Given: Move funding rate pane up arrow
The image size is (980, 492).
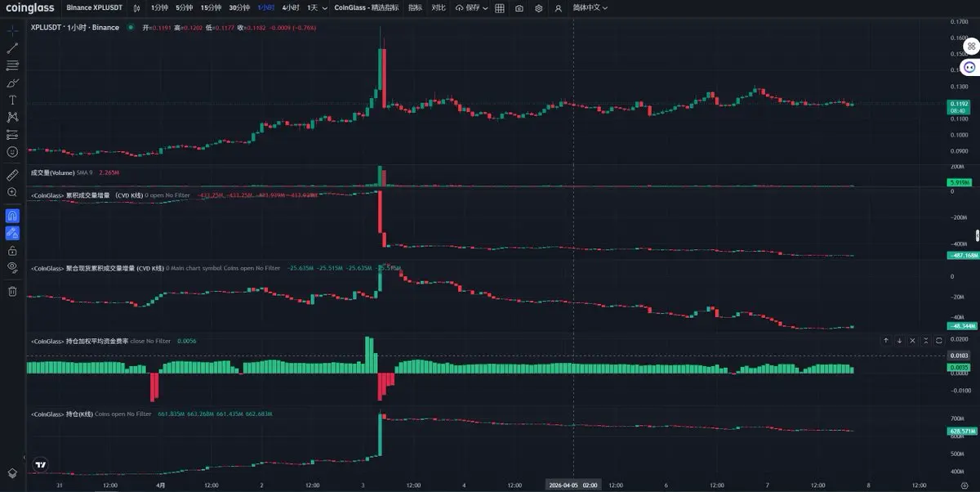Looking at the screenshot, I should (886, 340).
